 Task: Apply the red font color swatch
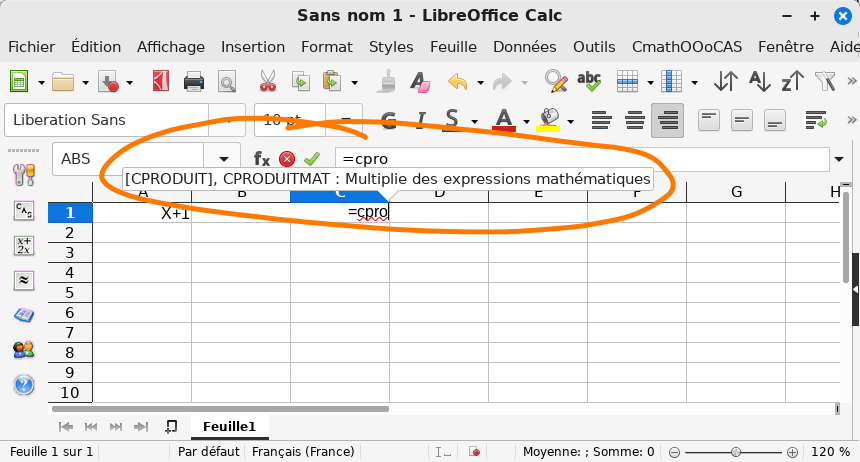pos(503,121)
